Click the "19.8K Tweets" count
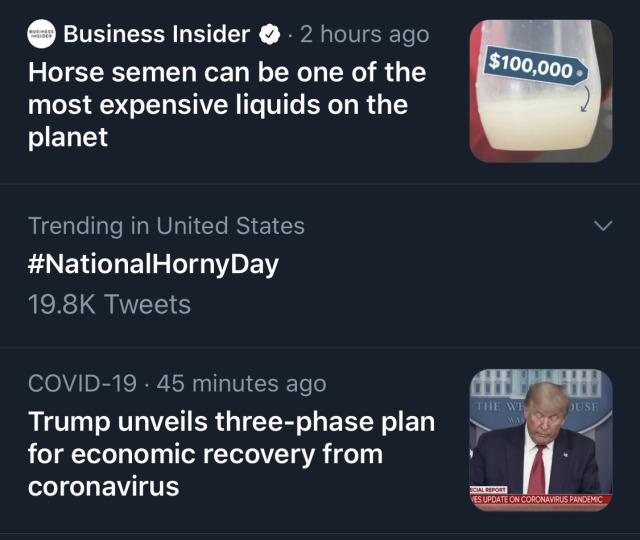Screen dimensions: 640x540 click(109, 302)
